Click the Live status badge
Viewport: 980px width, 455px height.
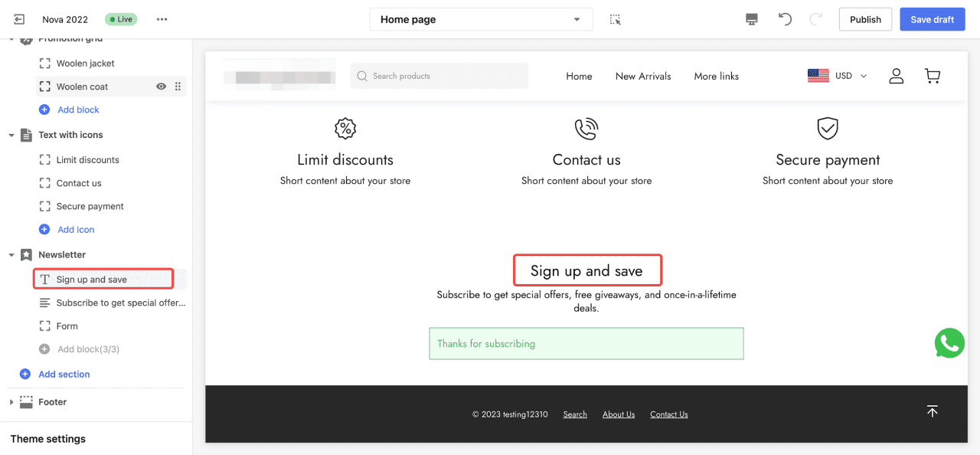coord(121,19)
